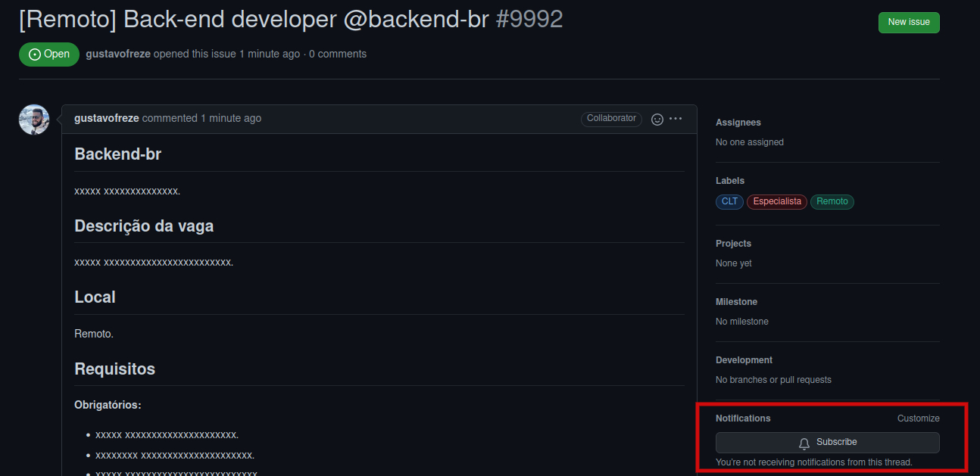The image size is (980, 476).
Task: Click the Obrigatórios: bold text
Action: (108, 405)
